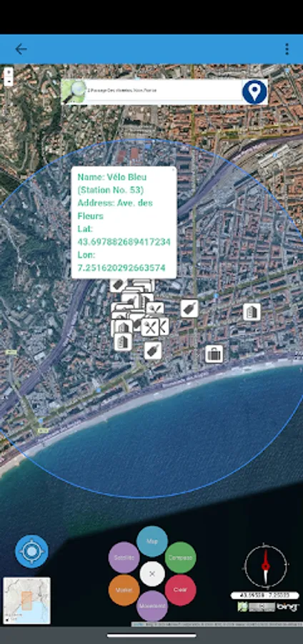Click the Vélo Bleu station name text
Screen dimensions: 303x644
111,184
